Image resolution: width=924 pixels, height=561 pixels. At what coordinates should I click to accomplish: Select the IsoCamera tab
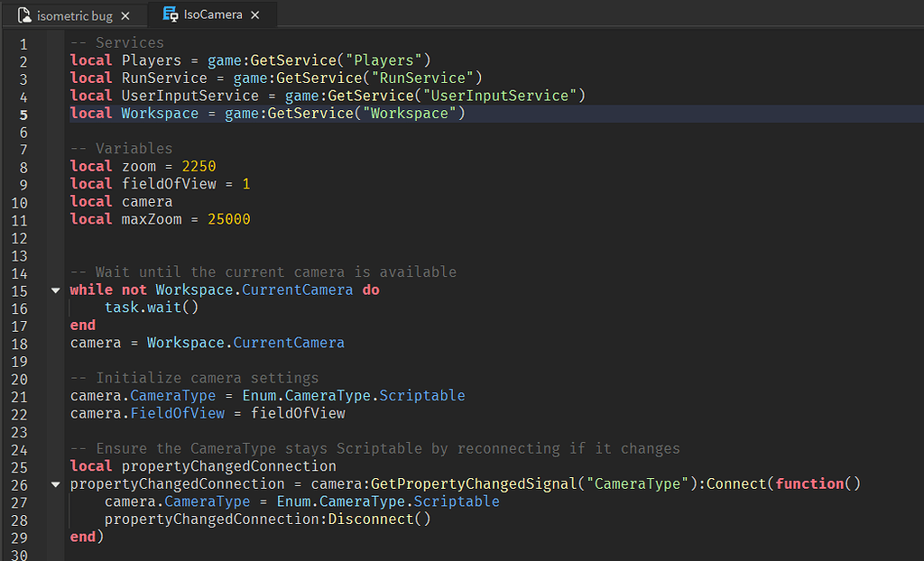click(x=212, y=15)
